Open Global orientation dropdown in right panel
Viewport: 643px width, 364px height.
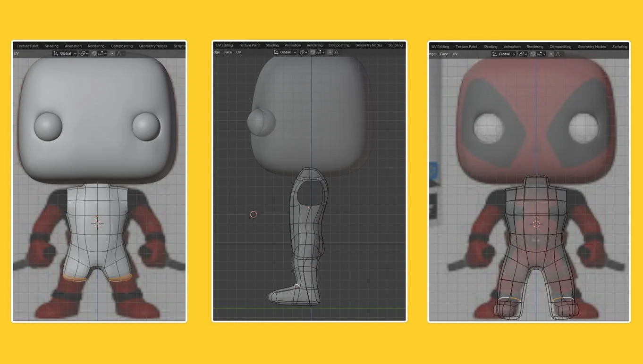(x=504, y=54)
